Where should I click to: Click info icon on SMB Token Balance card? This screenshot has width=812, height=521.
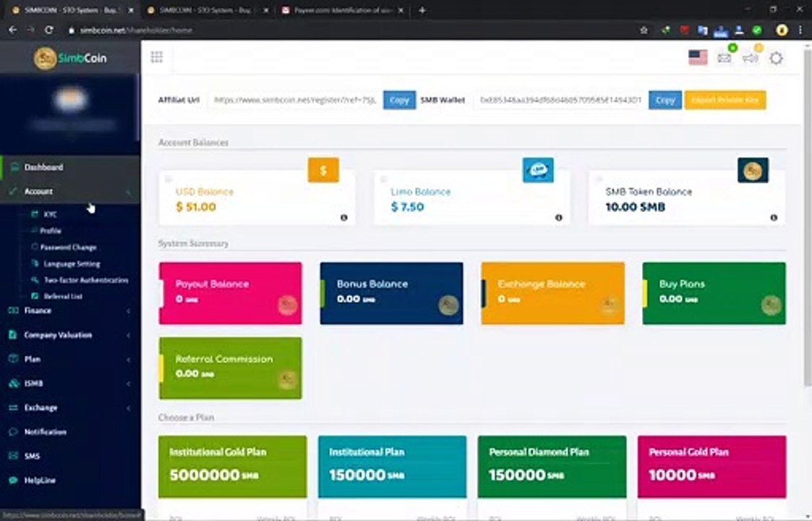point(774,218)
